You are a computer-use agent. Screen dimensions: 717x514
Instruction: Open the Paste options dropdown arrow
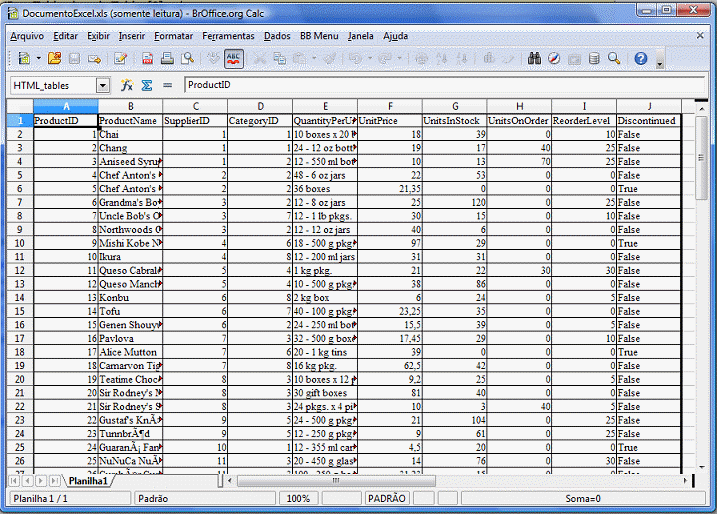314,59
